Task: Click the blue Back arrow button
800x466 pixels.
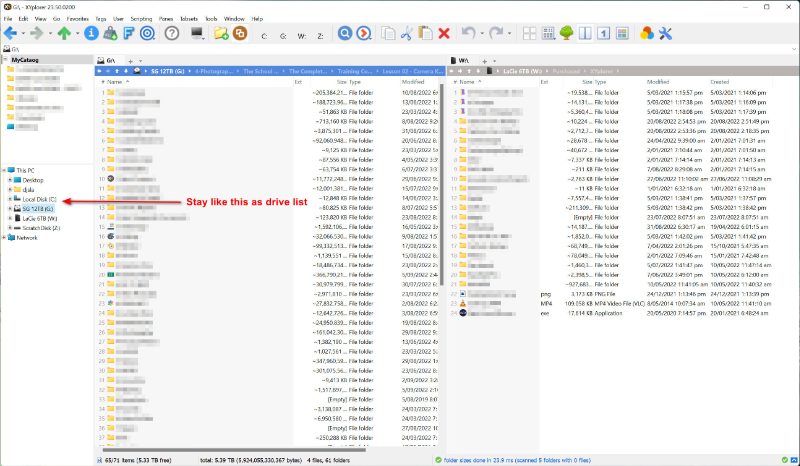Action: coord(9,33)
